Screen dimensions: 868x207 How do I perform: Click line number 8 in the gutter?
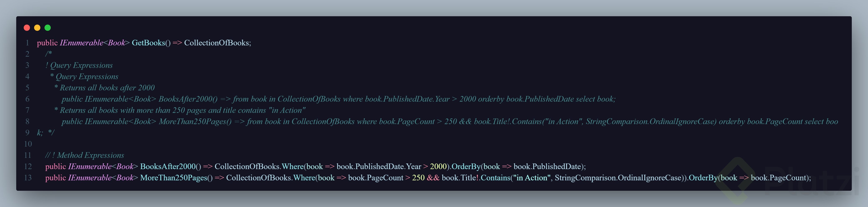click(28, 122)
